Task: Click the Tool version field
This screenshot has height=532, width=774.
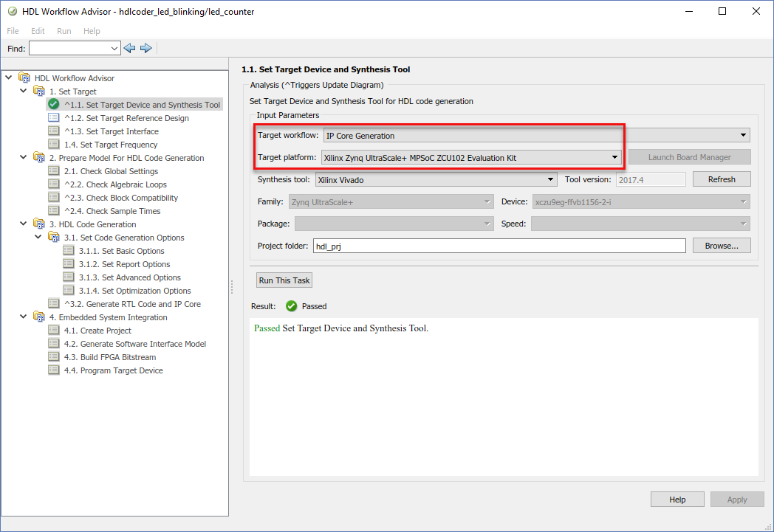Action: (x=651, y=180)
